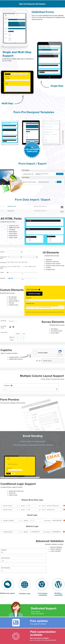Click the Translation ready globe icon
Image resolution: width=65 pixels, height=644 pixels.
(x=25, y=584)
